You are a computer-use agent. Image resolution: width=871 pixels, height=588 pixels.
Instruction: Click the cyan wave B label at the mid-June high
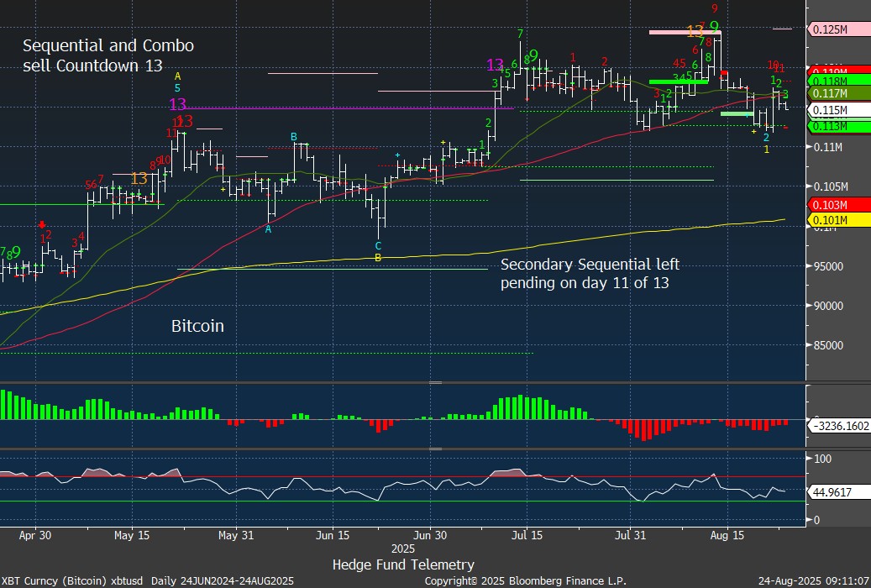294,137
